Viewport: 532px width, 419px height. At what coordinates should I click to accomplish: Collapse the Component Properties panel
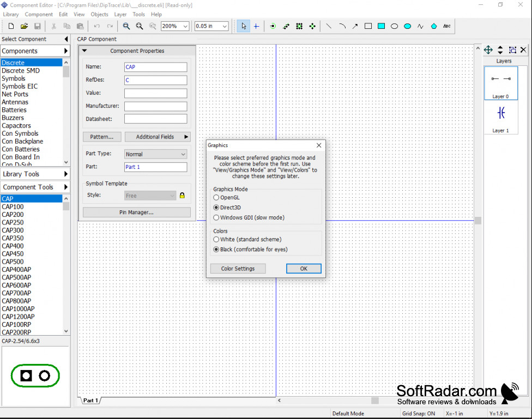pyautogui.click(x=84, y=51)
